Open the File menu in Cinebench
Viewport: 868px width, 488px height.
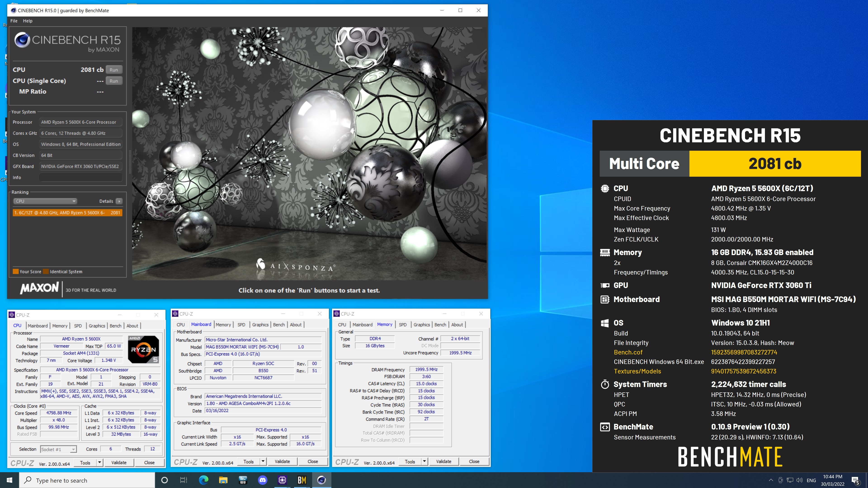point(14,21)
